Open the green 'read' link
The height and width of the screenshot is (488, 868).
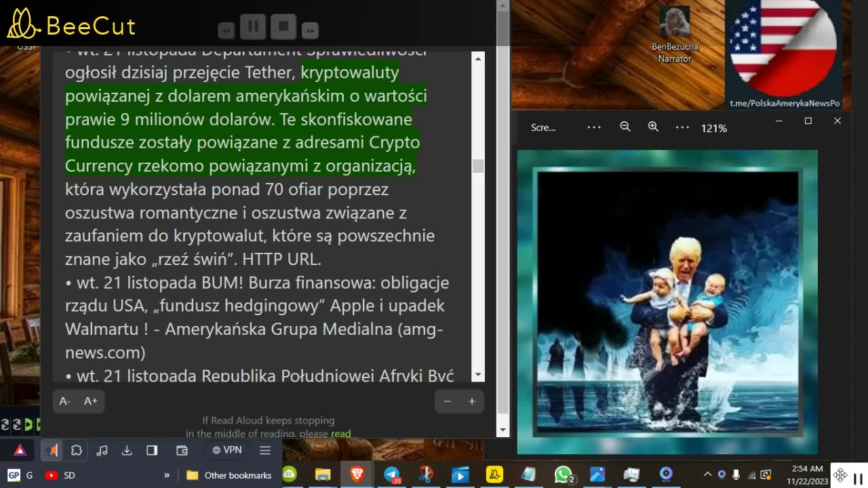[x=341, y=434]
